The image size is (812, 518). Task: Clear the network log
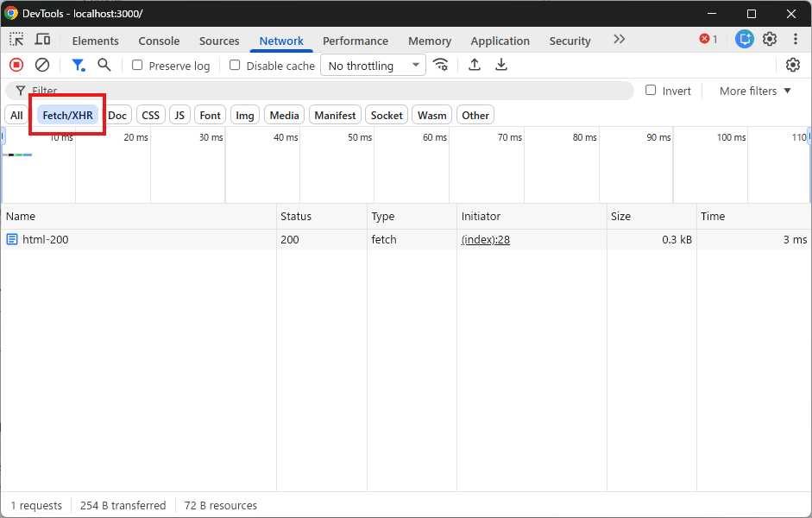coord(42,66)
